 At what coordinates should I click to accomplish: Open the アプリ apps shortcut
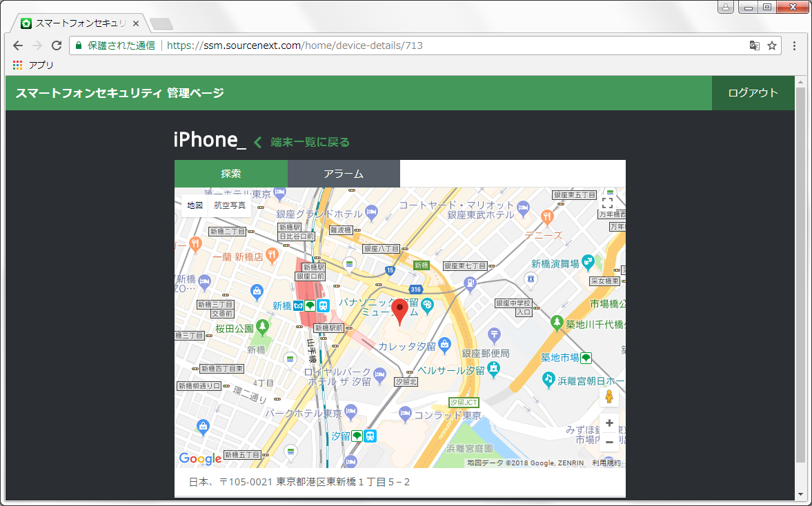click(x=34, y=65)
